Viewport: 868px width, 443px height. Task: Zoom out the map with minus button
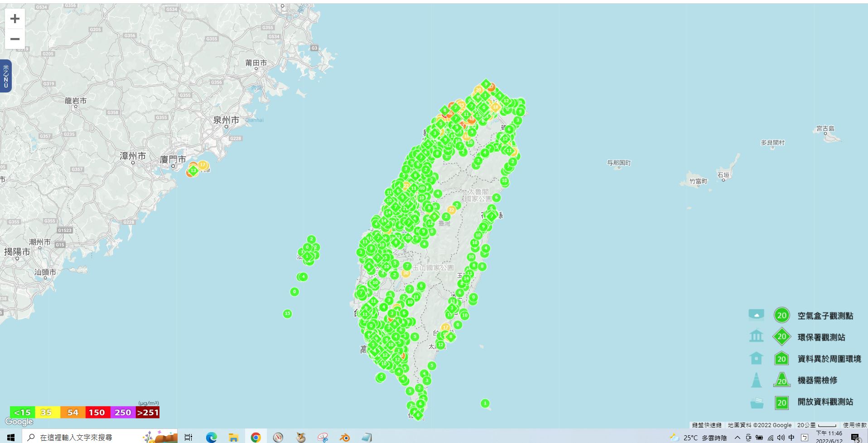(14, 39)
